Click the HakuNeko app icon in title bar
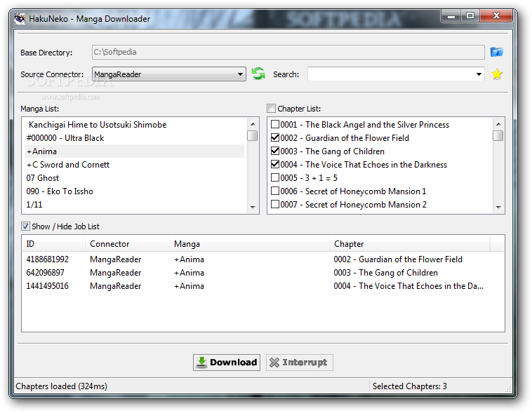The image size is (532, 413). point(20,18)
